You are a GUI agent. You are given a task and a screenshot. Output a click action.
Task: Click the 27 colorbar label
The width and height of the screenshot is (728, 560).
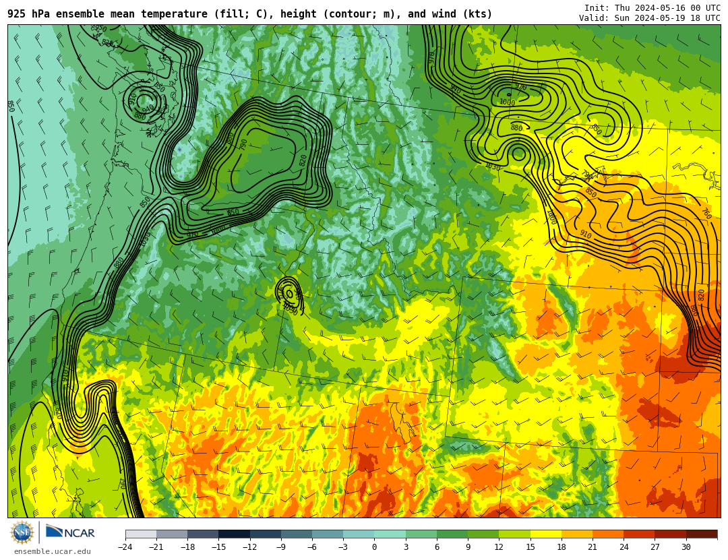pyautogui.click(x=655, y=547)
